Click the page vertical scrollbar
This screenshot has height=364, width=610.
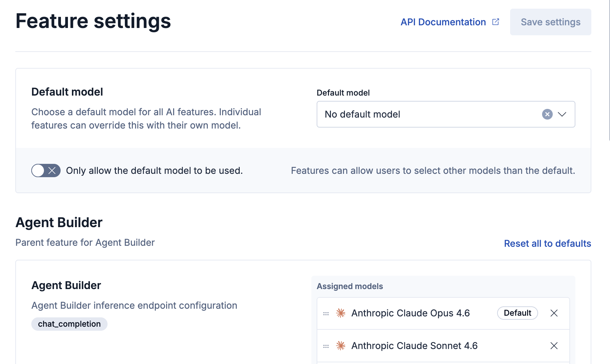click(609, 70)
